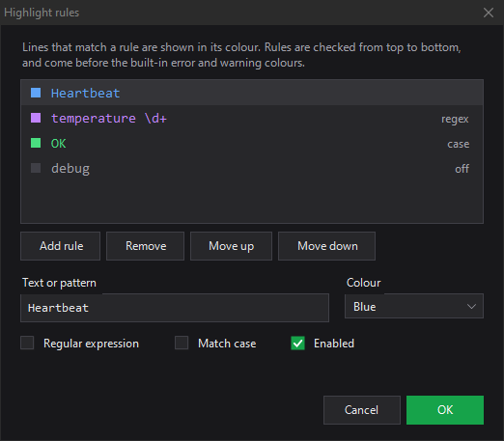Screen dimensions: 504x441
Task: Confirm with the green OK button
Action: tap(445, 410)
